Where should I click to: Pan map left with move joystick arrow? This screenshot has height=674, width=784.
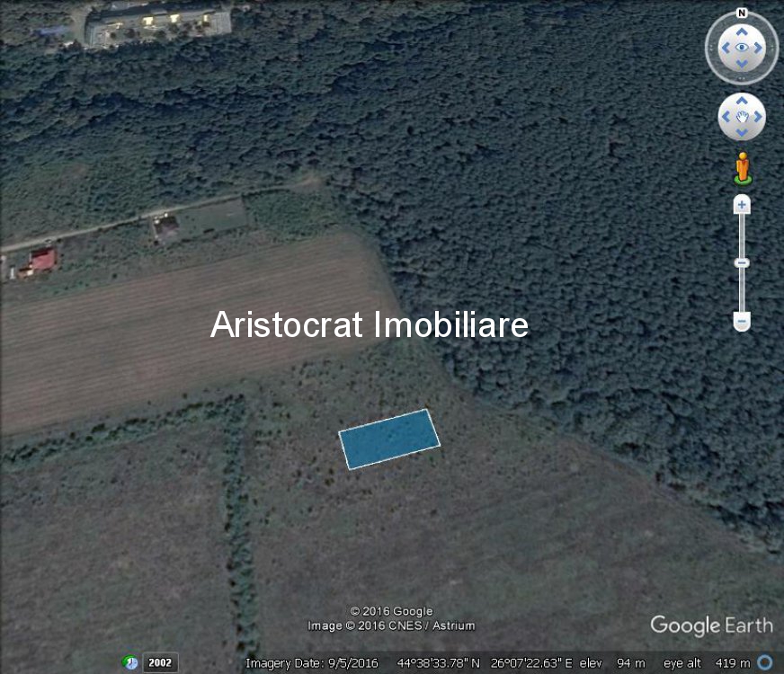(x=726, y=117)
